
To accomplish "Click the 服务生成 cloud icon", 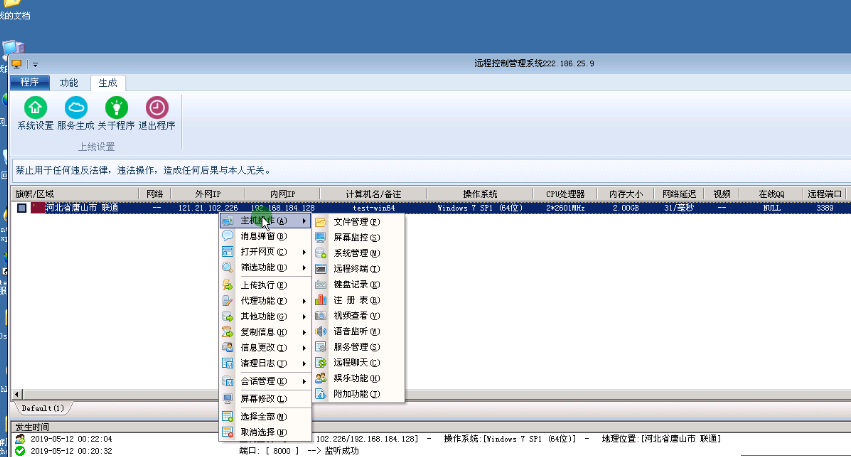I will click(x=76, y=108).
